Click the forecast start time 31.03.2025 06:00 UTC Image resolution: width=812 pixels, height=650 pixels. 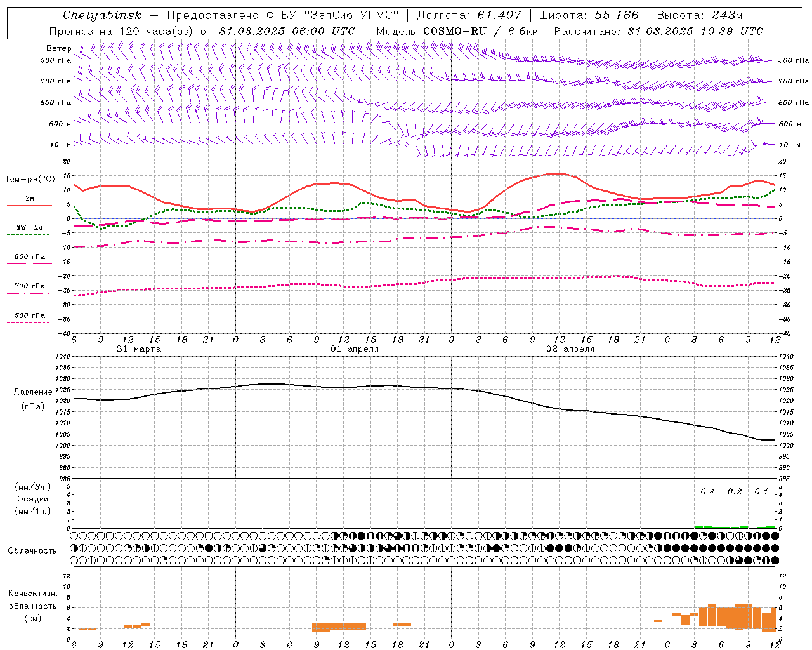(287, 31)
